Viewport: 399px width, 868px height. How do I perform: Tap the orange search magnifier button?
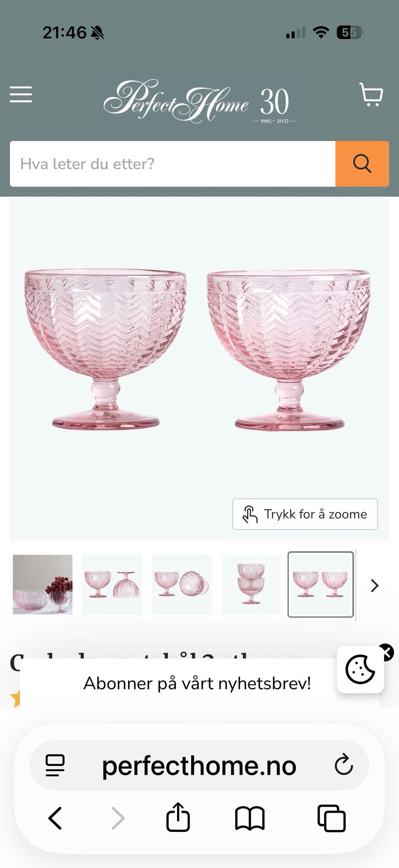[362, 164]
